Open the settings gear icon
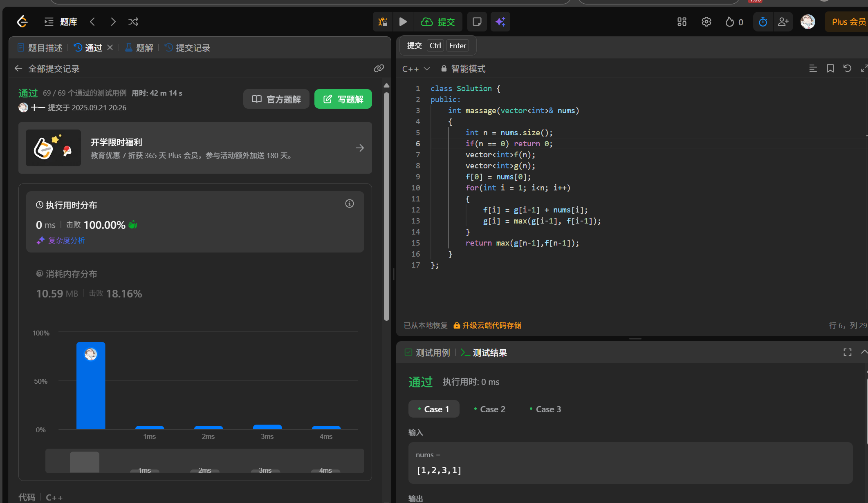Image resolution: width=868 pixels, height=503 pixels. click(x=706, y=22)
